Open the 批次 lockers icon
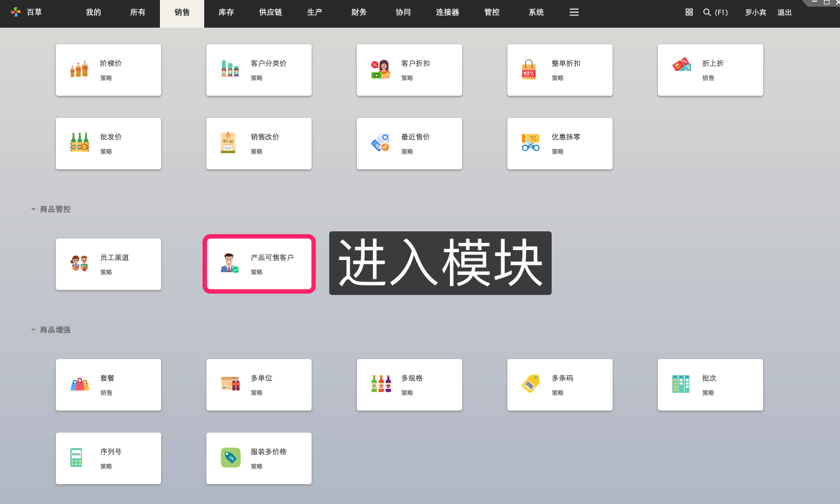This screenshot has height=504, width=840. (x=681, y=383)
